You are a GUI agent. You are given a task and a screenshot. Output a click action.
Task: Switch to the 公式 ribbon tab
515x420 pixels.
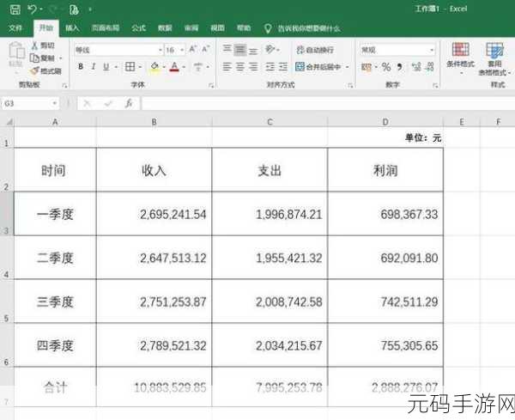(x=138, y=28)
